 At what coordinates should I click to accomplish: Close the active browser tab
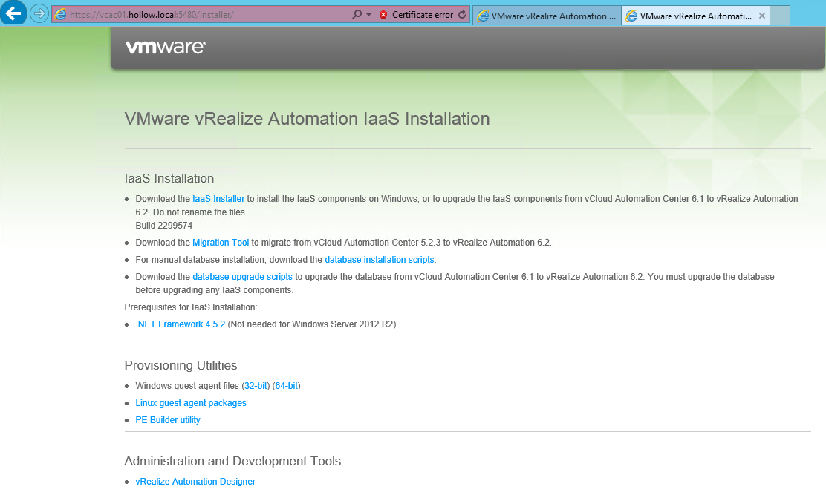point(761,16)
